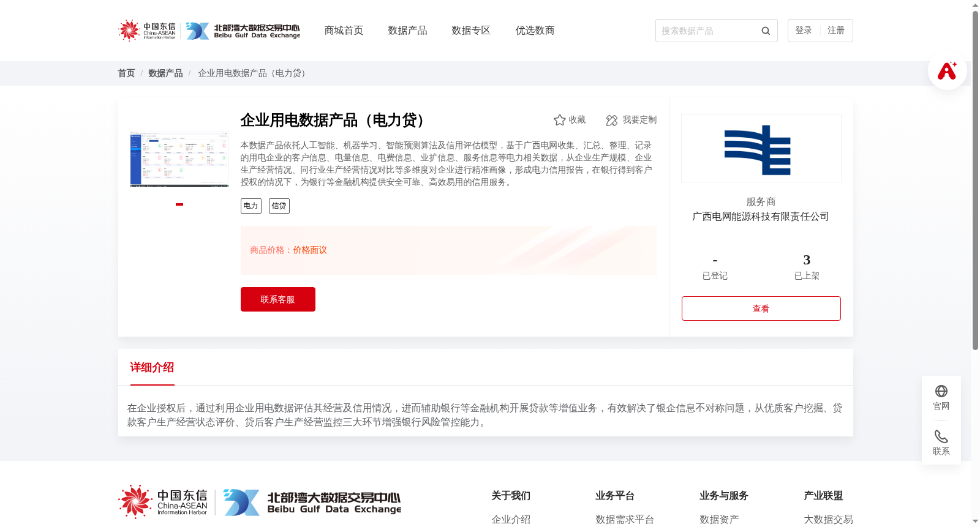
Task: Go to 数据专区 navigation item
Action: (x=471, y=31)
